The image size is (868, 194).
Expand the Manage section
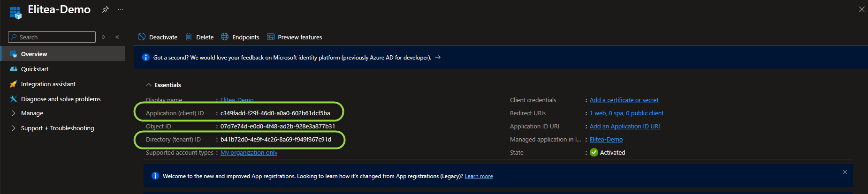32,113
